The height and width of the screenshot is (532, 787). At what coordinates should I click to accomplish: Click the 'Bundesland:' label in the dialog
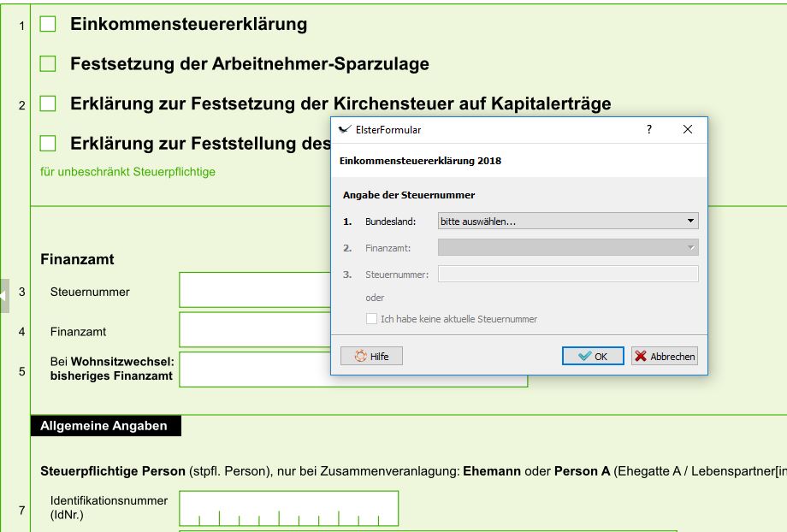390,222
